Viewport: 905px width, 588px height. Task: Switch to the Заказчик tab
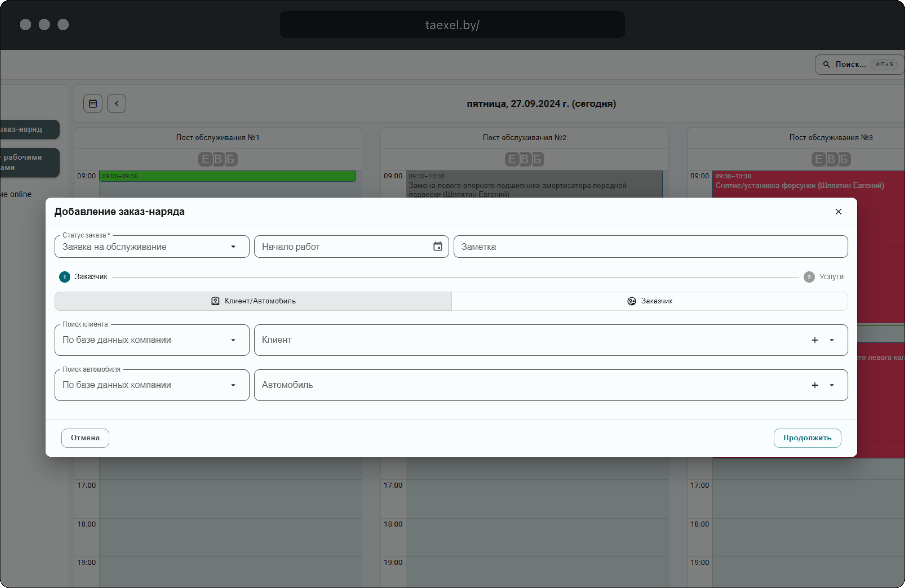[650, 301]
